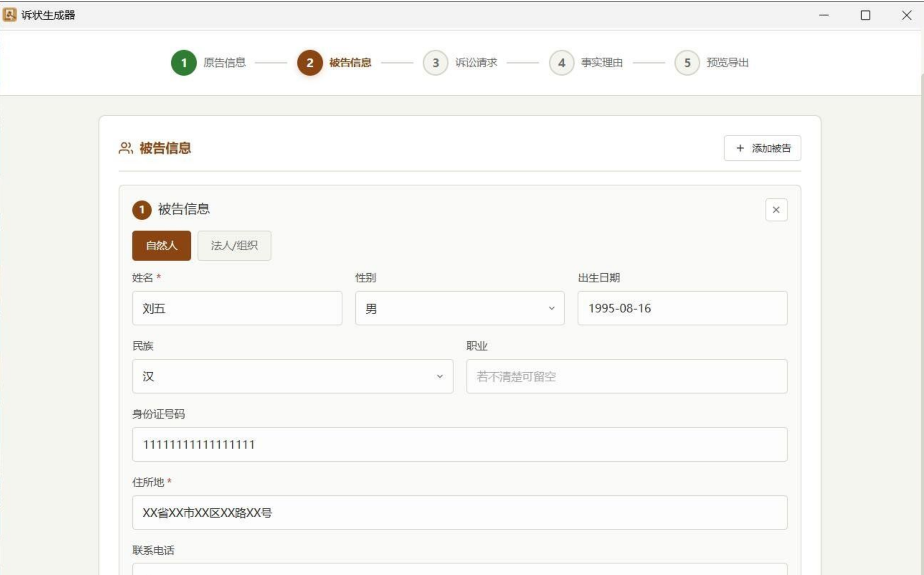This screenshot has height=575, width=924.
Task: Click the 身份证号码 input field
Action: 460,444
